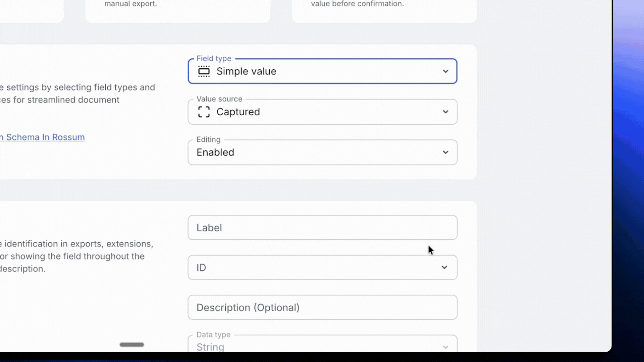
Task: Click the Simple value text label
Action: coord(246,71)
